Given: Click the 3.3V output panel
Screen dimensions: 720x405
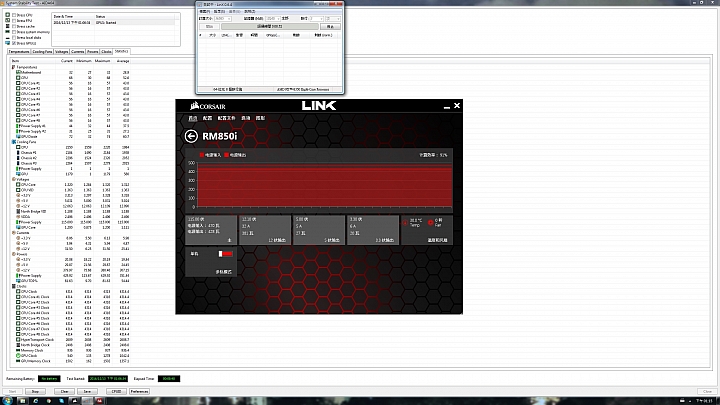Looking at the screenshot, I should [372, 230].
